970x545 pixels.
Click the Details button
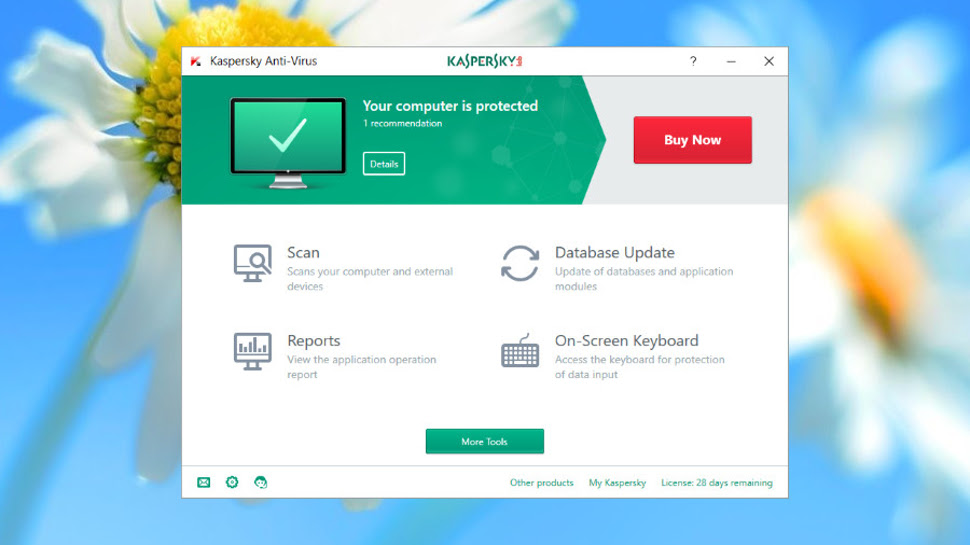click(384, 164)
